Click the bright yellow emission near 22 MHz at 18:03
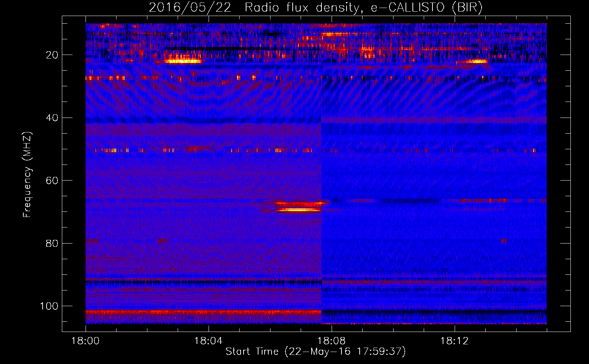The height and width of the screenshot is (364, 589). point(182,61)
